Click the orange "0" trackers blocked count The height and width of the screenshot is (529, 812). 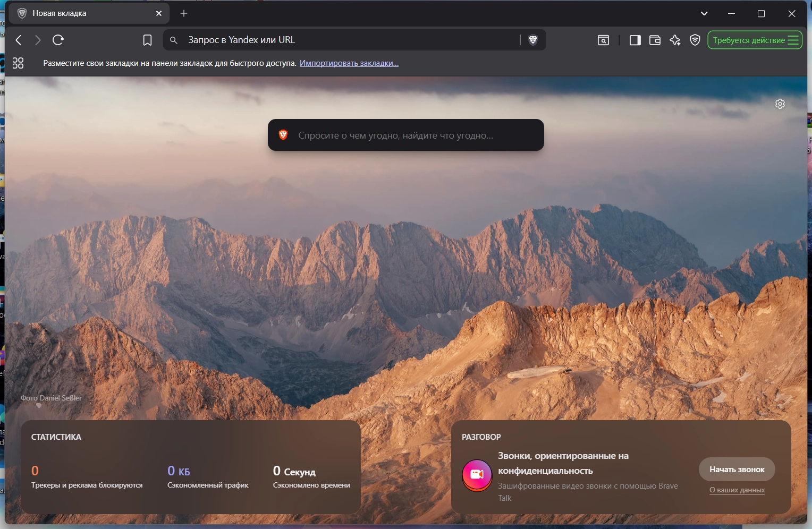point(35,471)
